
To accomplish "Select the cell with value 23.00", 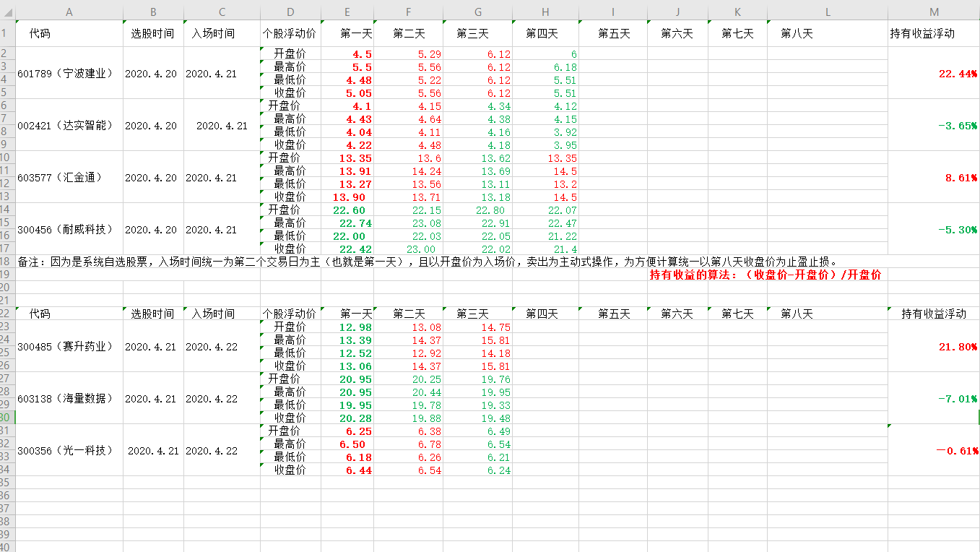I will (x=409, y=249).
